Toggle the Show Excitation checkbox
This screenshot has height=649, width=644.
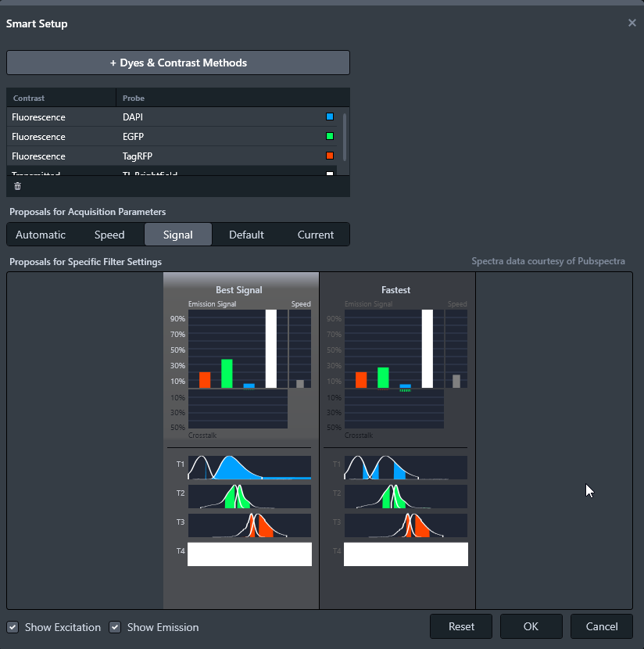pos(13,627)
